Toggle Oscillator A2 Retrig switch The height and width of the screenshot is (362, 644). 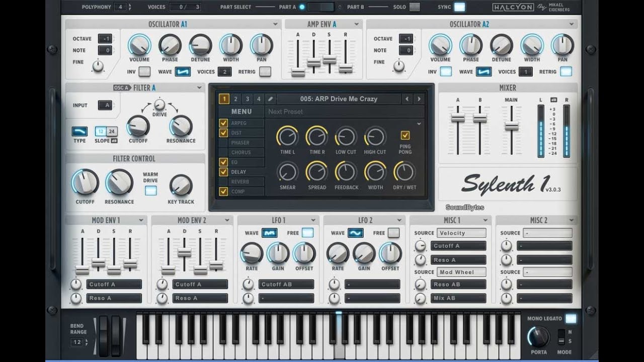click(566, 72)
